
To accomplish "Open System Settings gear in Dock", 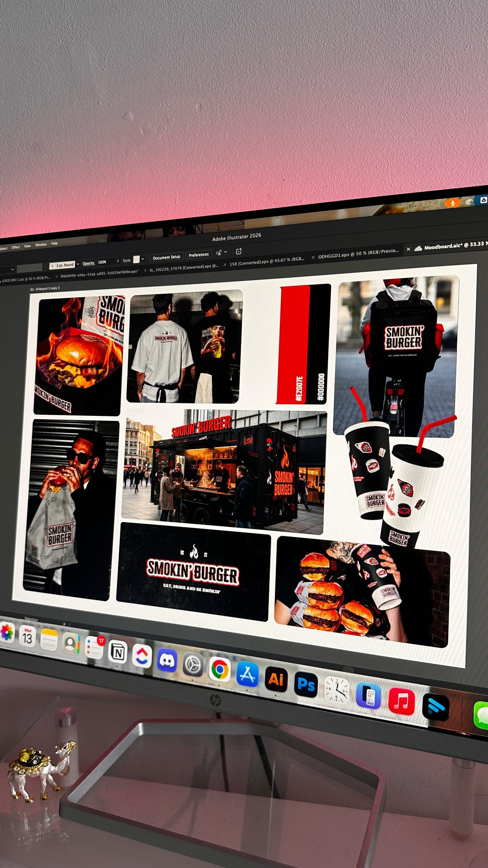I will [x=193, y=664].
